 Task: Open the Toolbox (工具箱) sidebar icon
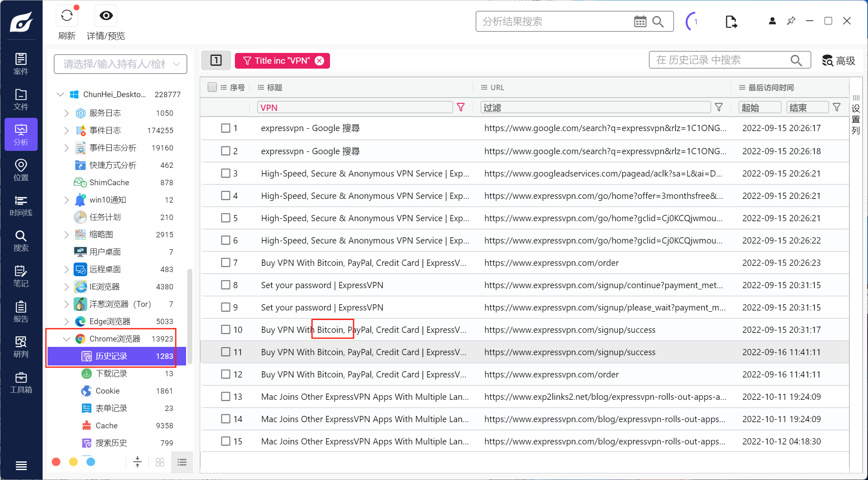21,382
